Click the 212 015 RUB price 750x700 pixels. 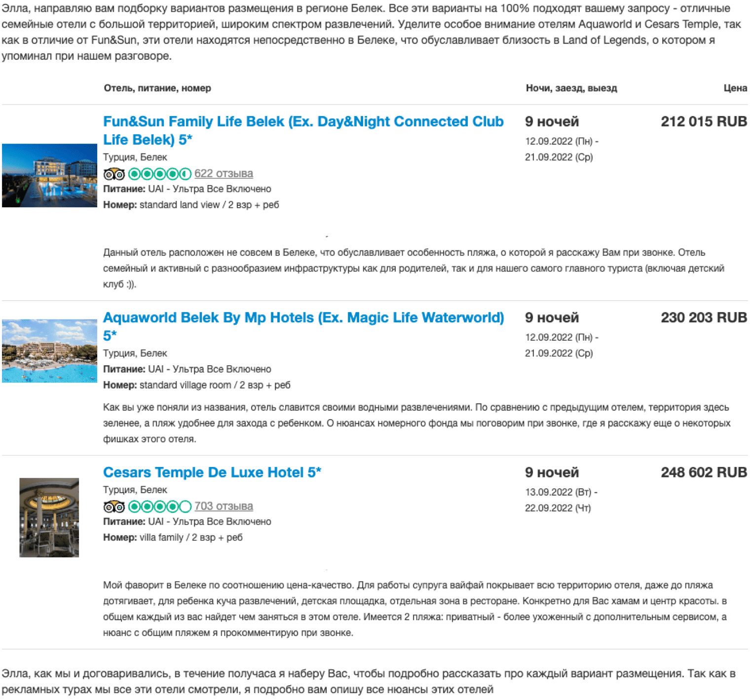(x=704, y=121)
